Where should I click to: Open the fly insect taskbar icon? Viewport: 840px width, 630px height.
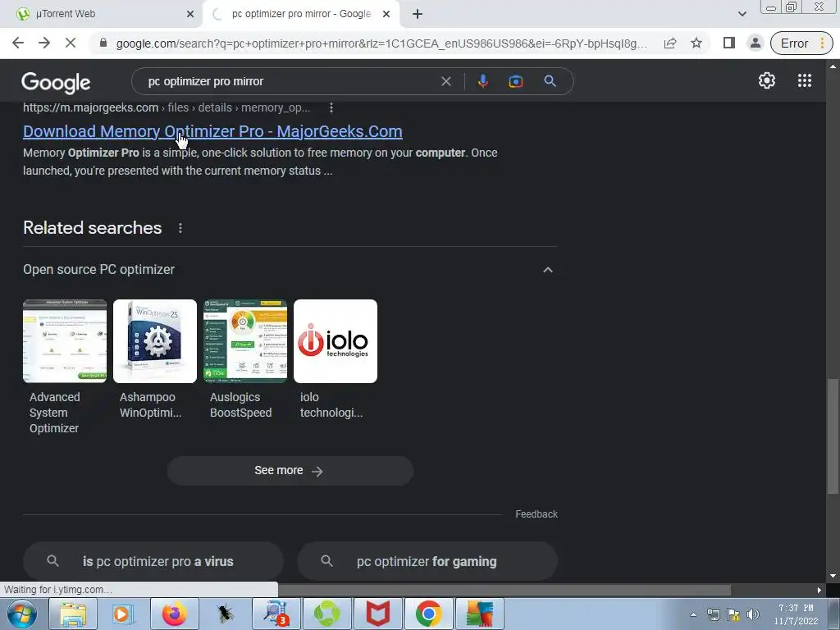tap(225, 614)
